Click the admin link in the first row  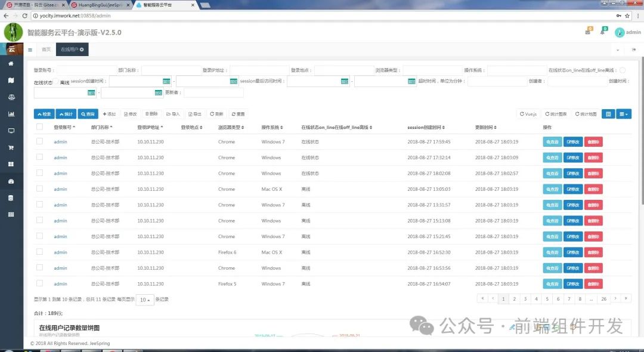tap(60, 141)
